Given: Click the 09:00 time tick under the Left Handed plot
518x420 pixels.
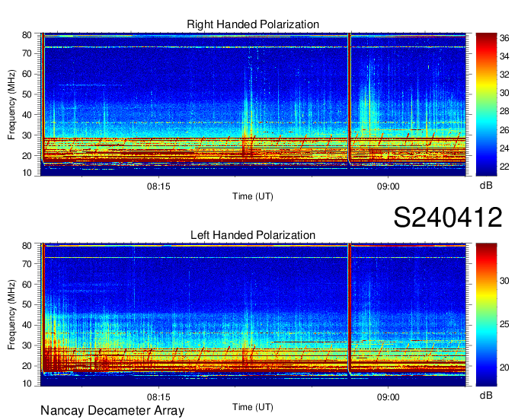Looking at the screenshot, I should click(388, 397).
